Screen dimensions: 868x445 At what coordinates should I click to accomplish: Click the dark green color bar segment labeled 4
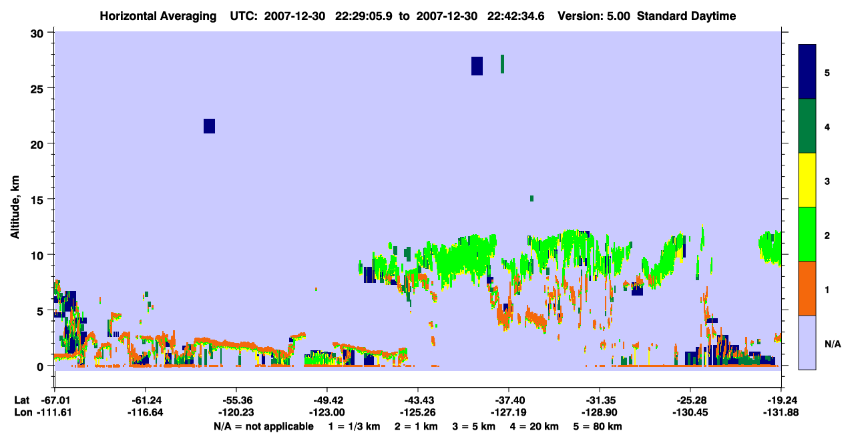click(x=807, y=126)
